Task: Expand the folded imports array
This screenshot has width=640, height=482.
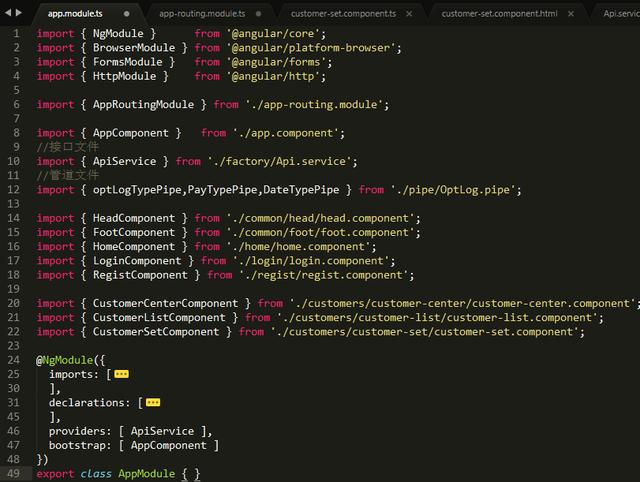Action: pyautogui.click(x=122, y=374)
